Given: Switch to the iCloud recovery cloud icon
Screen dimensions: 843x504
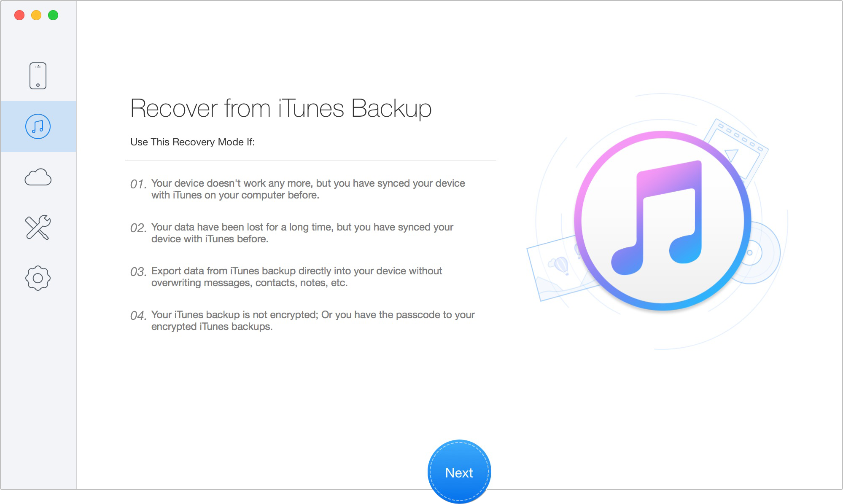Looking at the screenshot, I should click(x=38, y=177).
